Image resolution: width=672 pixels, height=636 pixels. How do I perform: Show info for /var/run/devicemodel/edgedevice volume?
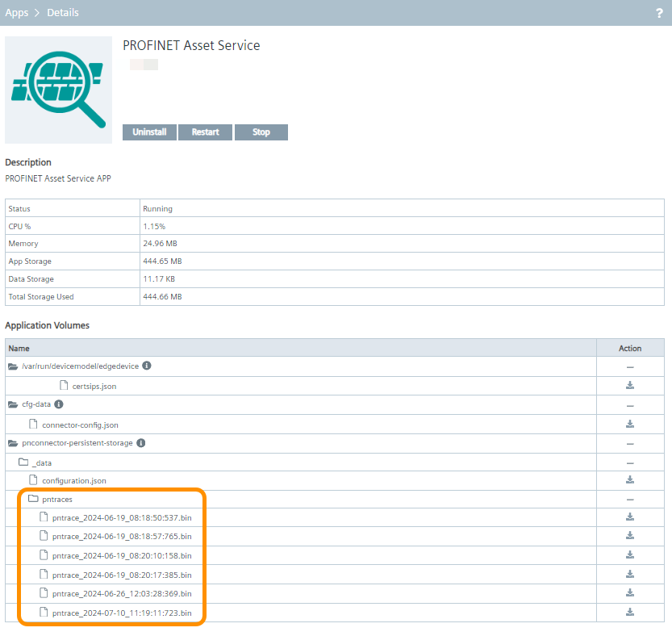tap(147, 366)
